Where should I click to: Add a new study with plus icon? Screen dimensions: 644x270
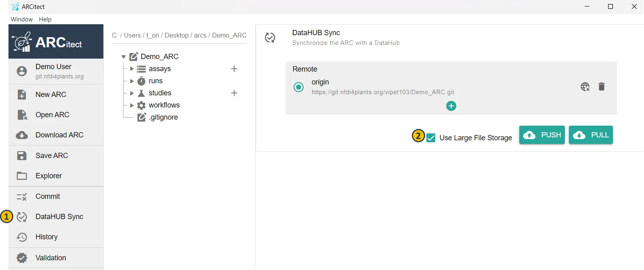click(234, 93)
